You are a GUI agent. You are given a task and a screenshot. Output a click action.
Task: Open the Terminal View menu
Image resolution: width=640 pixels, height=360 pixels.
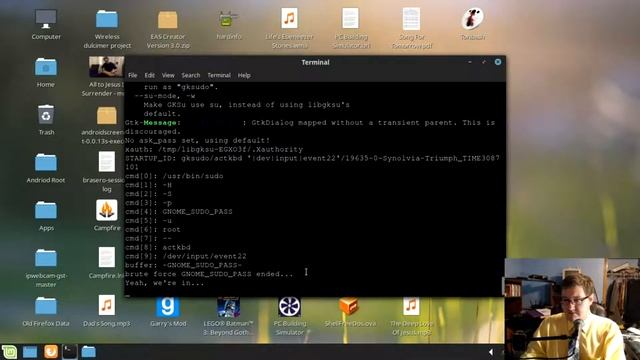point(168,76)
